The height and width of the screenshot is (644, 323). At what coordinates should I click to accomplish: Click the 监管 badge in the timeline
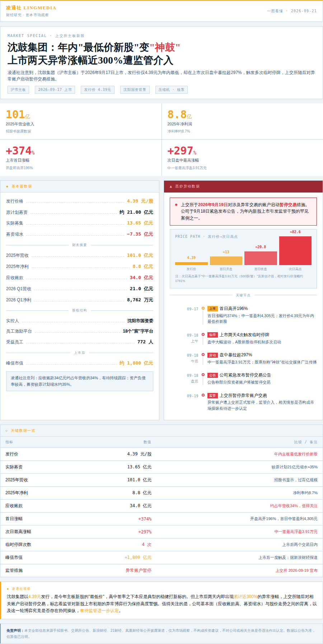212,395
